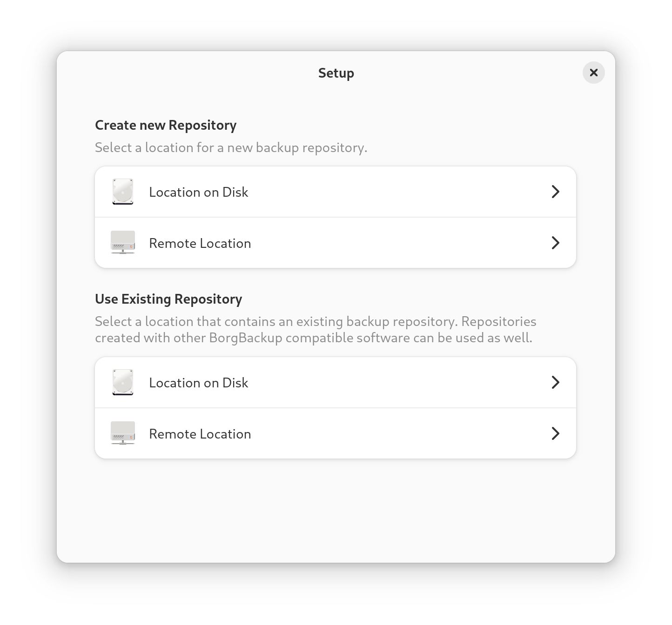Close the Setup dialog with the X button
Screen dimensions: 672x625
click(x=593, y=73)
